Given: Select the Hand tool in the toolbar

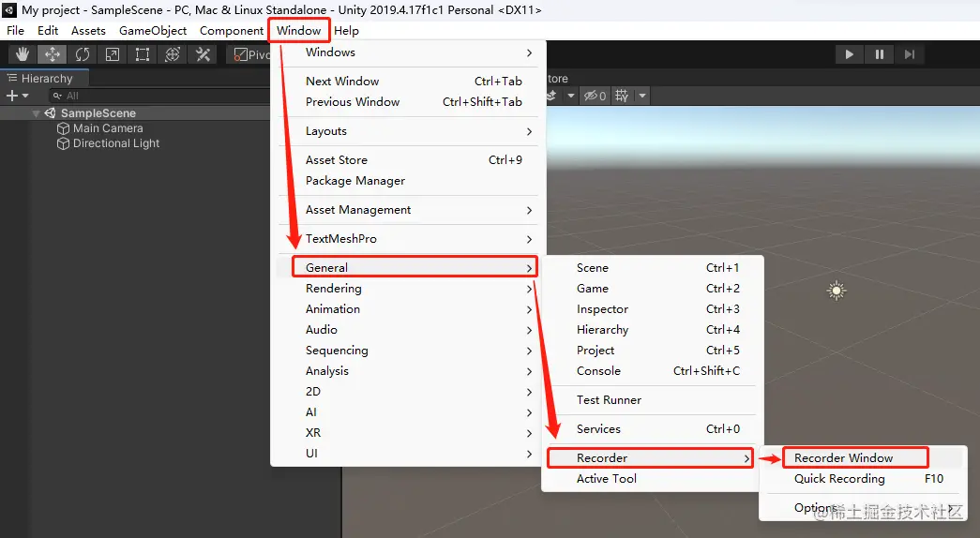Looking at the screenshot, I should [x=23, y=54].
